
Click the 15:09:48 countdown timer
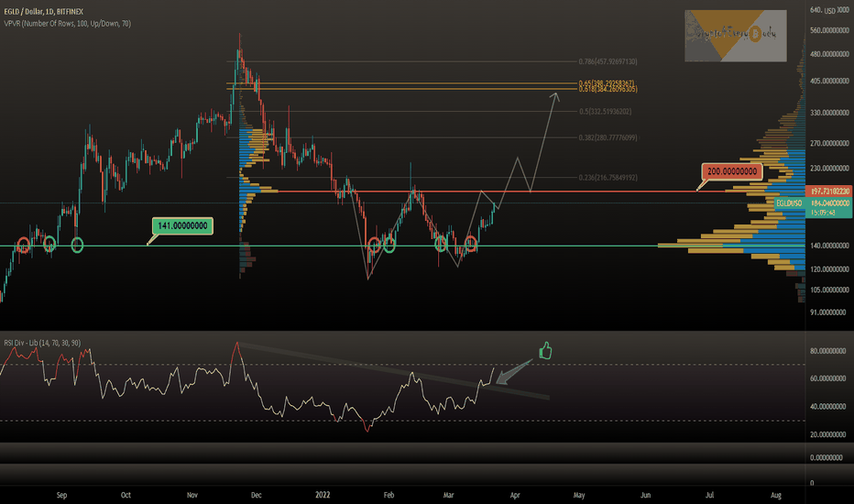[823, 213]
